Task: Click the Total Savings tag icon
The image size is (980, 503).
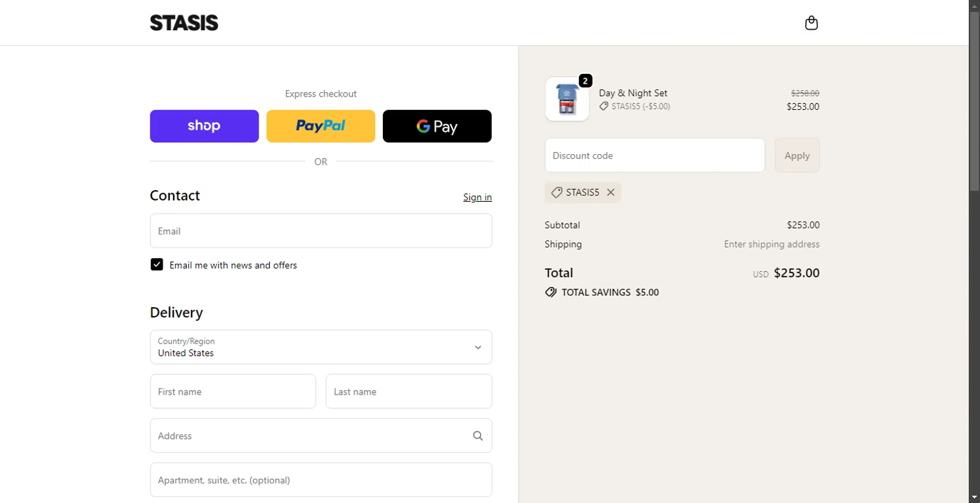Action: [551, 292]
